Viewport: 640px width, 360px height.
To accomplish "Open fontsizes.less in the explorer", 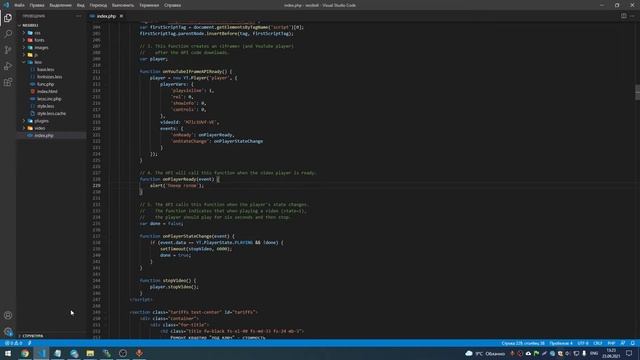I will [49, 77].
